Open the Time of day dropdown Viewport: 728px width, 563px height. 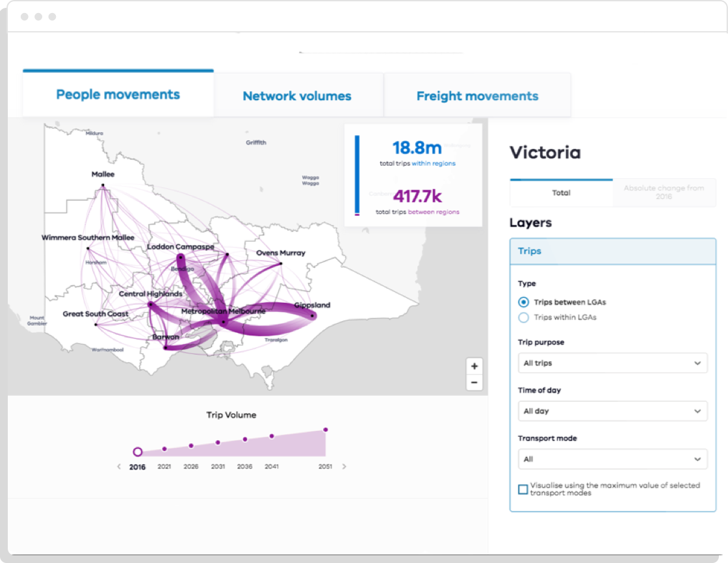point(612,411)
